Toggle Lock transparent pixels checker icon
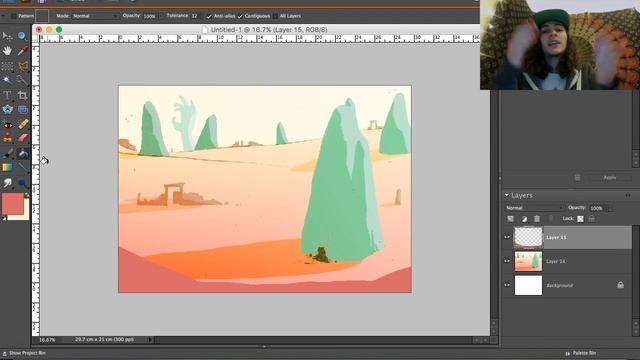Viewport: 640px width, 360px height. point(580,219)
